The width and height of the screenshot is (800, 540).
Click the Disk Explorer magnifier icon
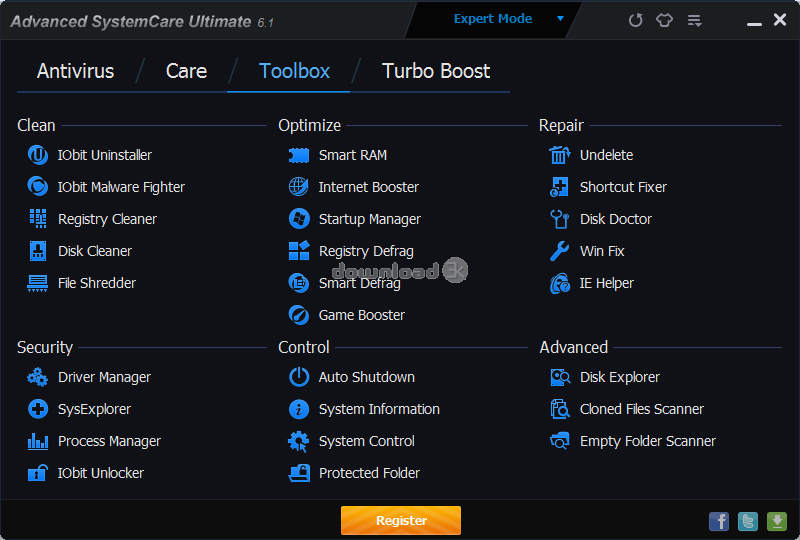point(560,377)
